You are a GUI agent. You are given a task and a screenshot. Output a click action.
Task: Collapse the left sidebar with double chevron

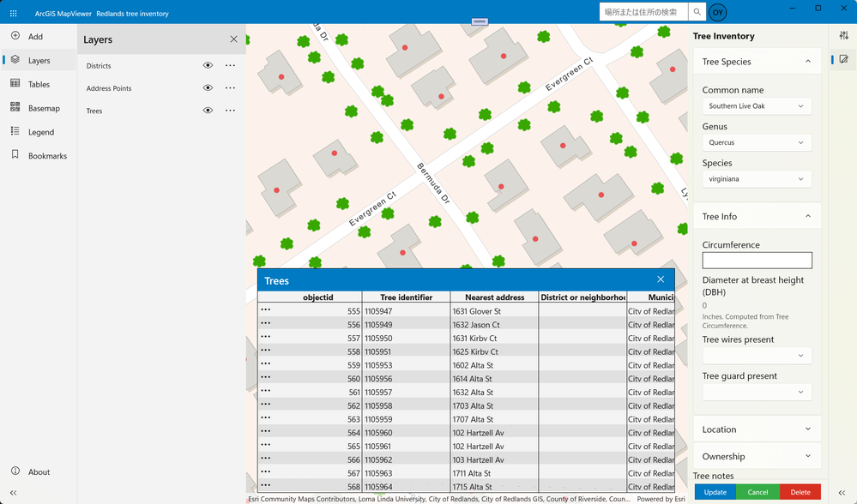click(13, 493)
